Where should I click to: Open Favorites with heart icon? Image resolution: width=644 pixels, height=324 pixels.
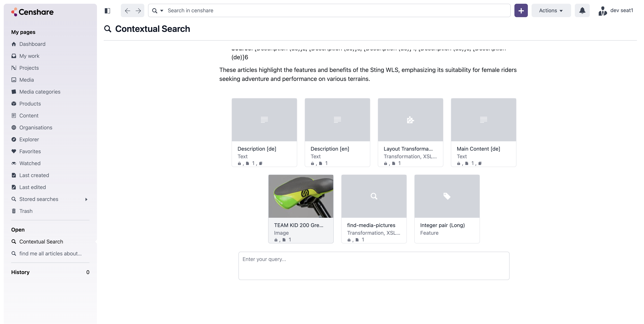30,151
